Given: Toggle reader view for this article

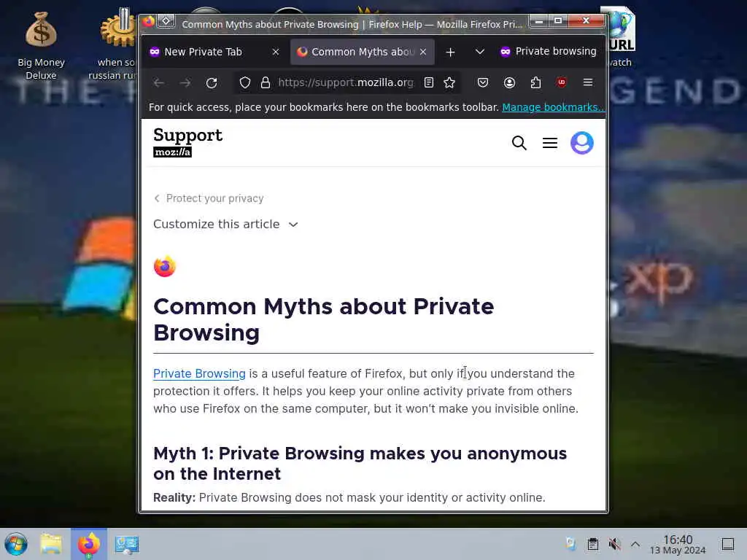Looking at the screenshot, I should coord(429,83).
